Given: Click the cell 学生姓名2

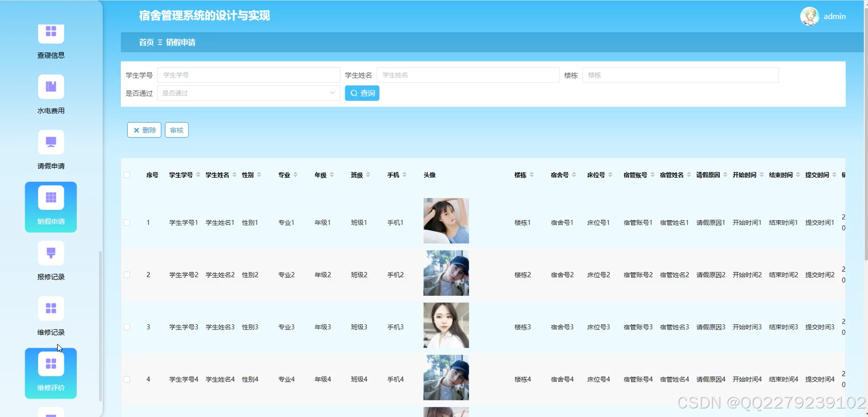Looking at the screenshot, I should click(220, 275).
